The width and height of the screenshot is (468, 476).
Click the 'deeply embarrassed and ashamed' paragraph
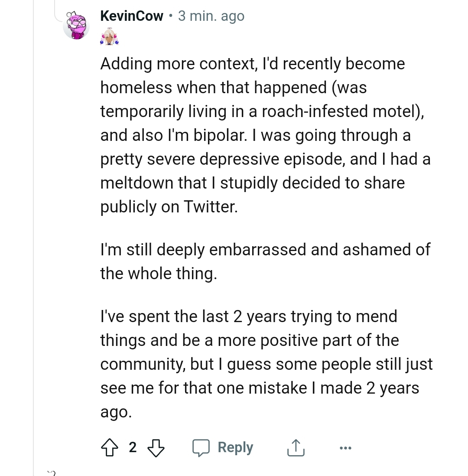[264, 261]
